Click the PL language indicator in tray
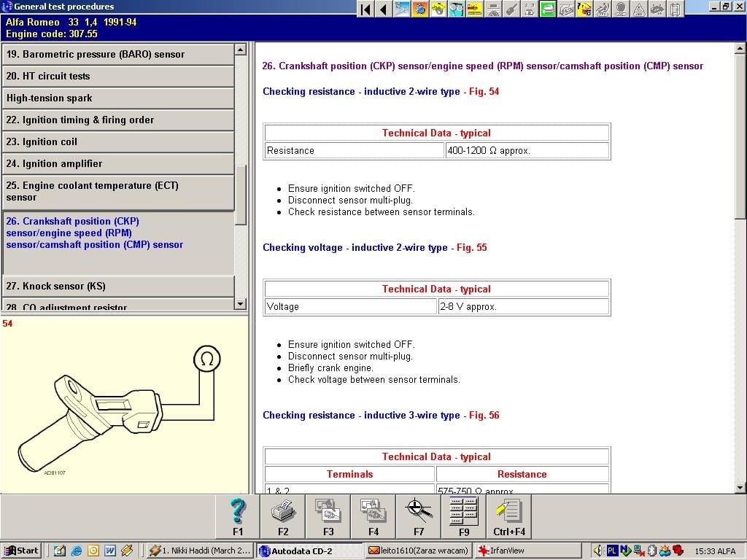Screen dimensions: 747x560 (x=612, y=551)
